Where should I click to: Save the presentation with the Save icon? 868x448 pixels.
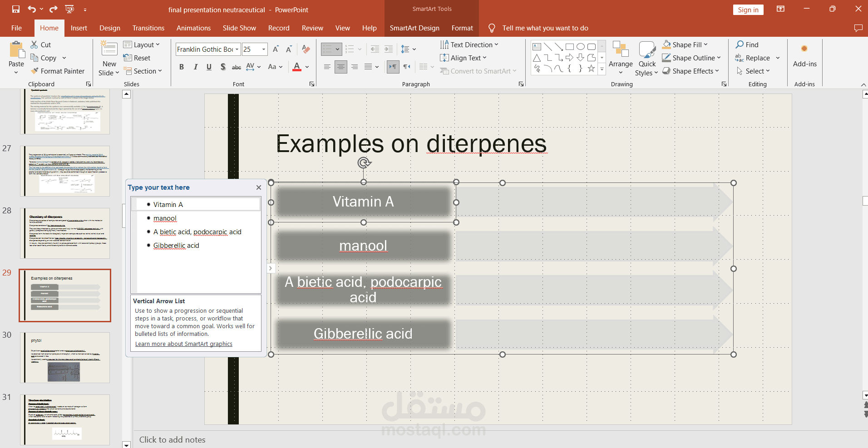(x=16, y=9)
